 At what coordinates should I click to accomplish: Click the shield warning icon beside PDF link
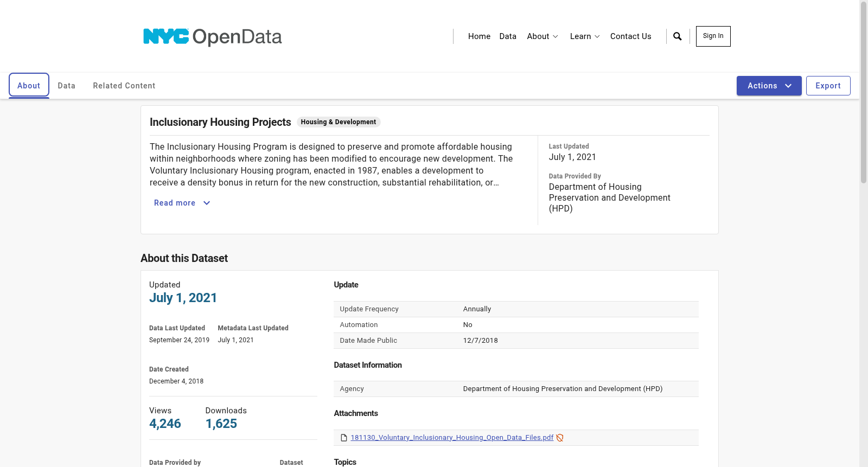[560, 438]
